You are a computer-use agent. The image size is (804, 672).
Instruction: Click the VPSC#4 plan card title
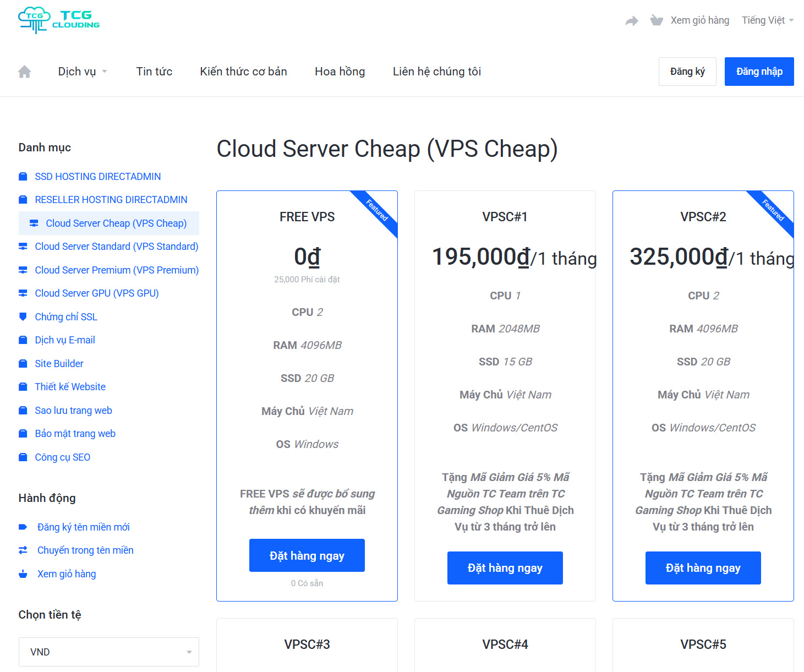[x=505, y=644]
